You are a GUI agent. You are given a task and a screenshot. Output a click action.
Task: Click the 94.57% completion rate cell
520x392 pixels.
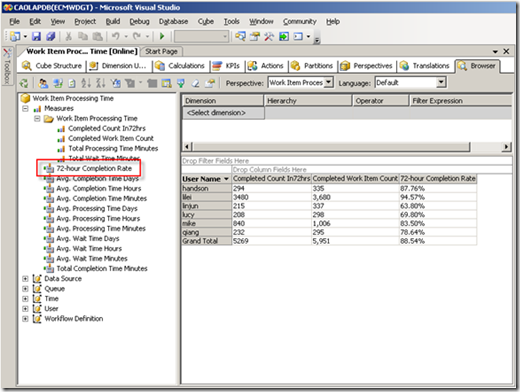click(x=438, y=197)
